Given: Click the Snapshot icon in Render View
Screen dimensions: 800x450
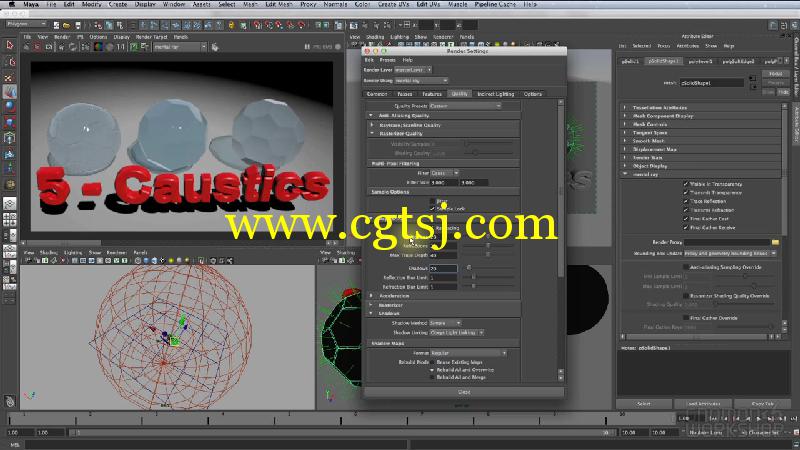Looking at the screenshot, I should click(x=48, y=47).
